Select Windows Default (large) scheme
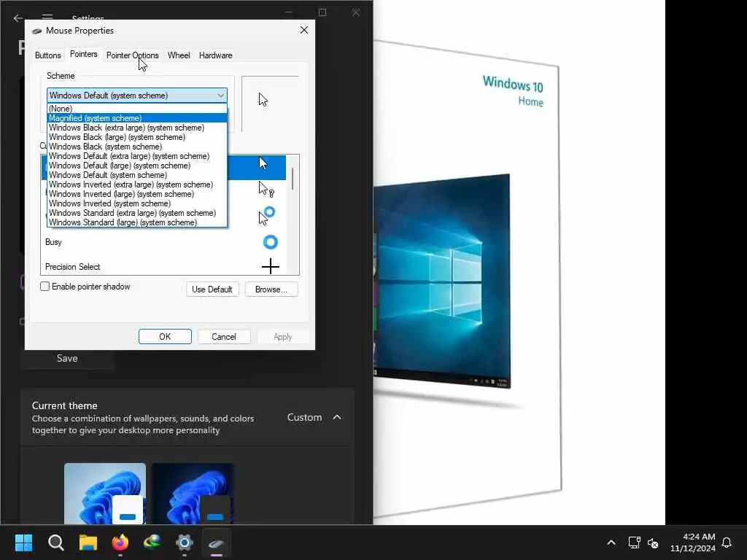 coord(137,166)
